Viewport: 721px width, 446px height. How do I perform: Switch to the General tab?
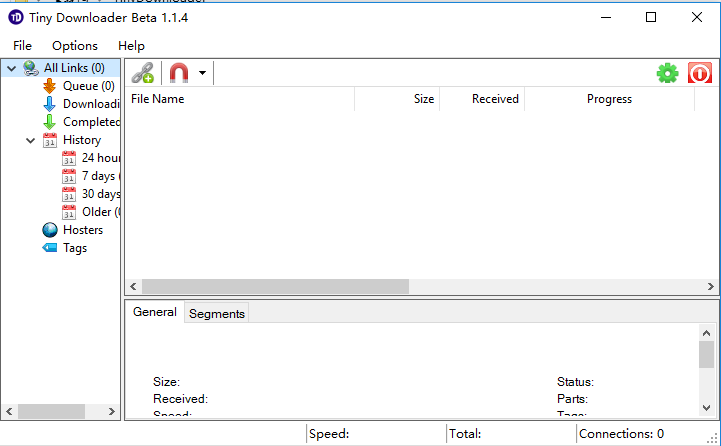pos(155,312)
